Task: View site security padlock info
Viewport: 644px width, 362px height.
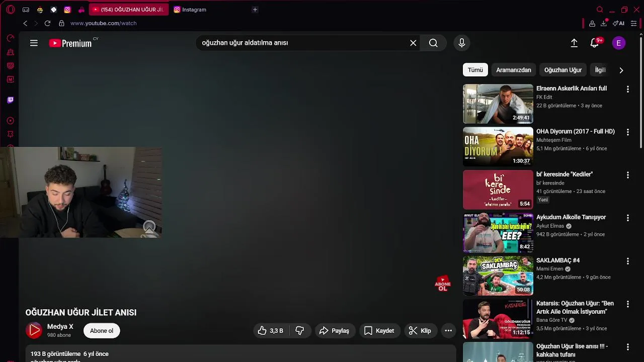Action: (x=61, y=23)
